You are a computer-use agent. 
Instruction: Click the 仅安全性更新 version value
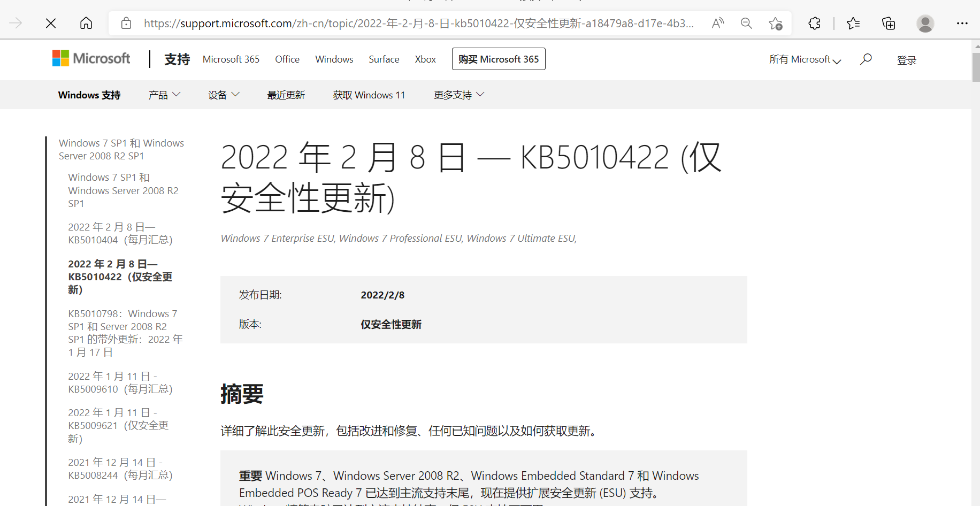coord(391,325)
